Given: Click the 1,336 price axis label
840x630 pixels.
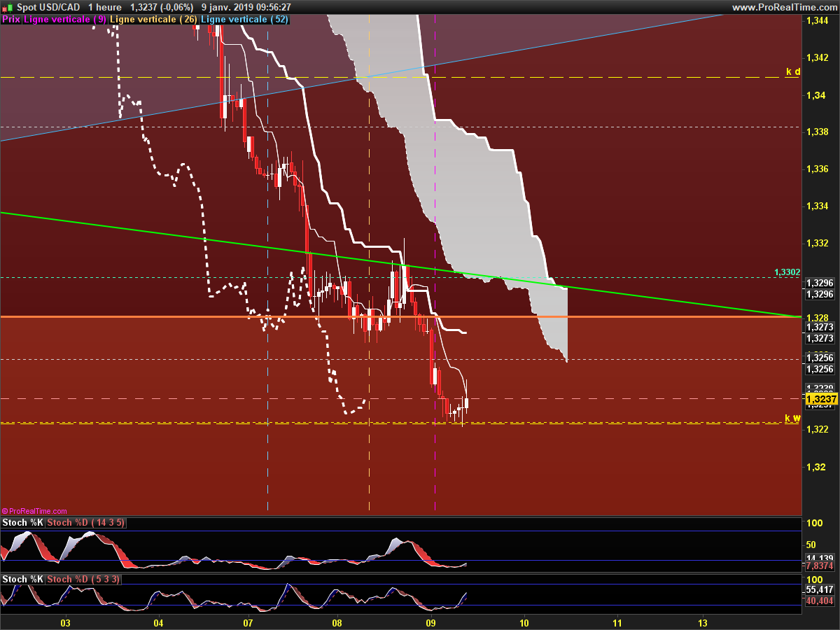Looking at the screenshot, I should (818, 169).
